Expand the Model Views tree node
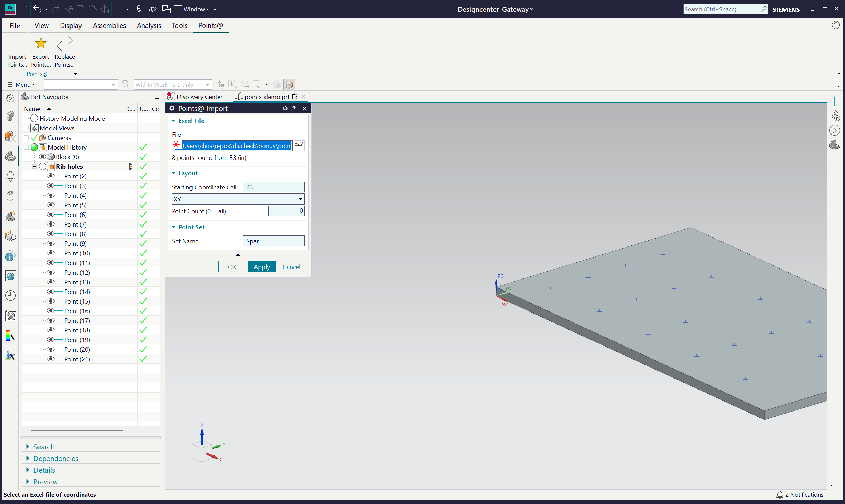 [26, 128]
